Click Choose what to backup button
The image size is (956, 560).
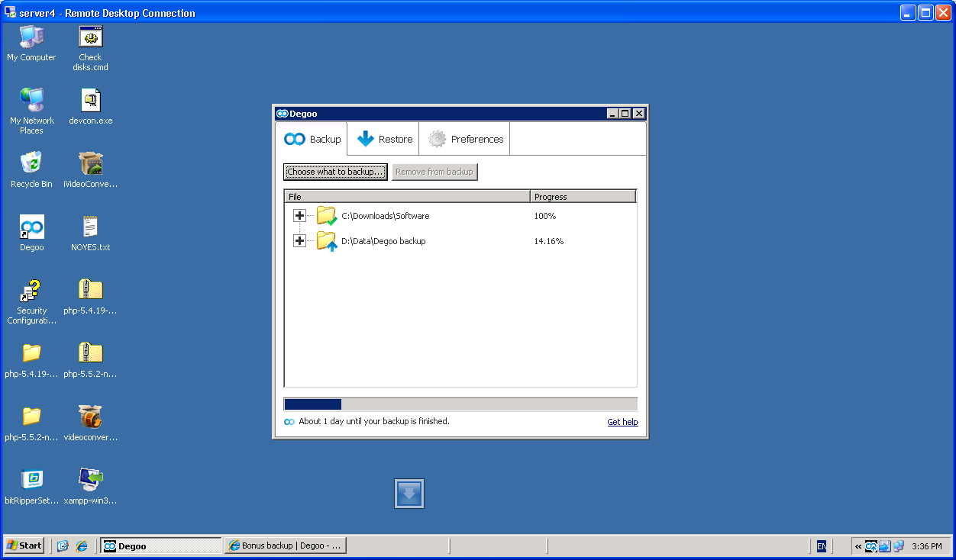click(x=335, y=172)
